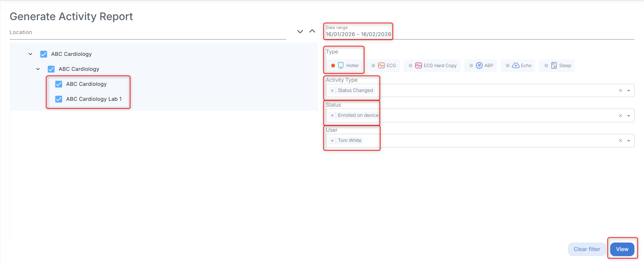Viewport: 644px width, 265px height.
Task: Open the Date range field
Action: click(358, 34)
